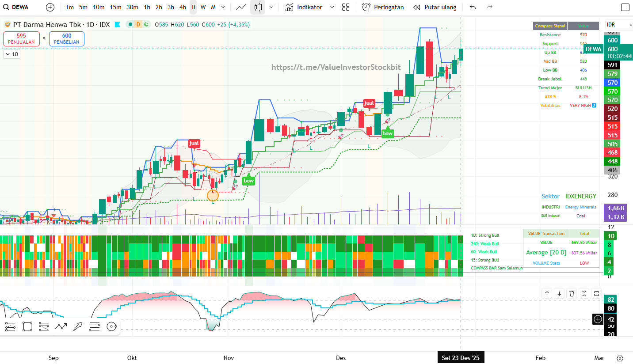The height and width of the screenshot is (364, 633).
Task: Switch to the 1m timeframe
Action: point(69,7)
